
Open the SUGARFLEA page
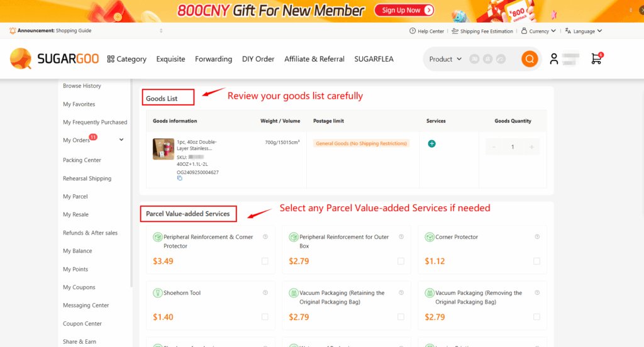pyautogui.click(x=374, y=59)
